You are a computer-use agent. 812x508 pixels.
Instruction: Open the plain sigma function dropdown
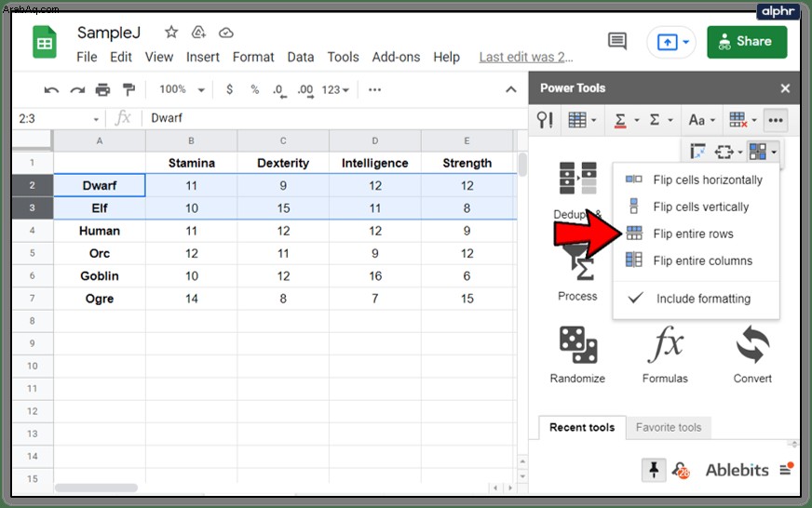661,120
